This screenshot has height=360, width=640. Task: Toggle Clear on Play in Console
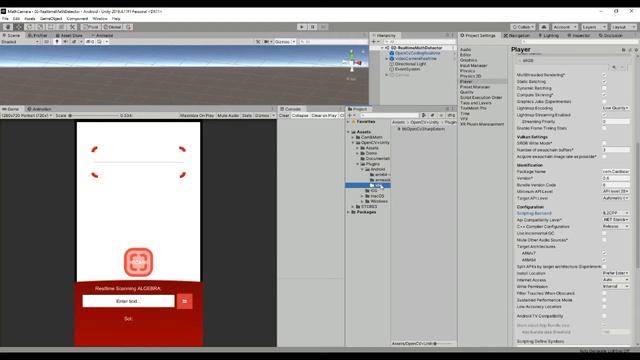tap(324, 116)
